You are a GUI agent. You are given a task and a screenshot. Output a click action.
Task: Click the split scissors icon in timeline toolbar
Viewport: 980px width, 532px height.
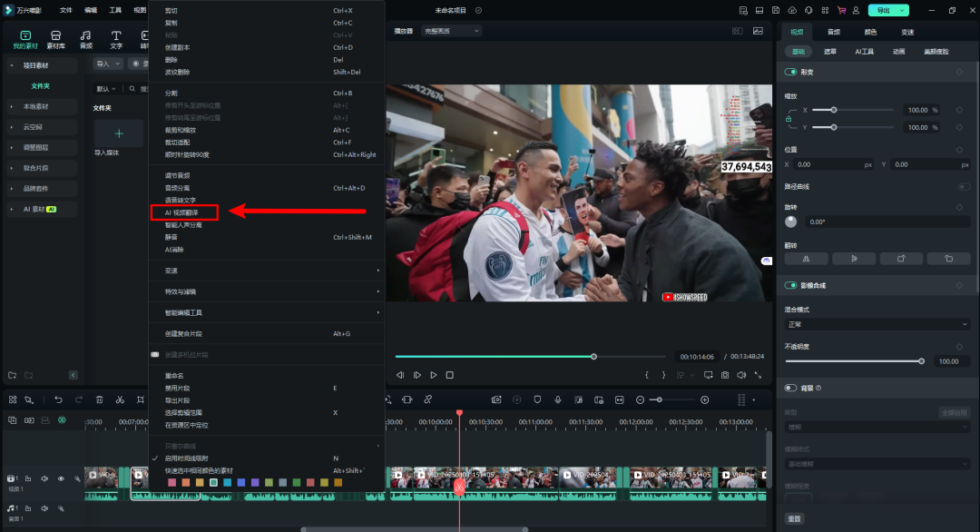(120, 400)
